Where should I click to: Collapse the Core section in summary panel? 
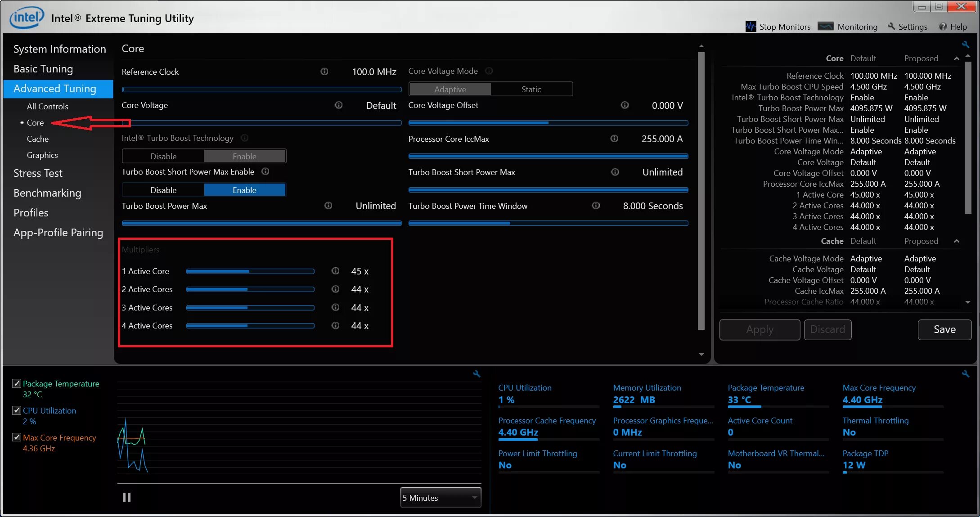957,58
